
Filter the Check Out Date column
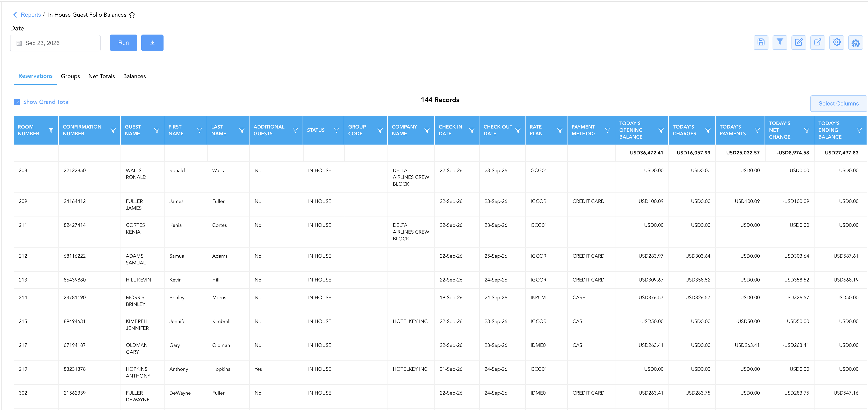point(518,130)
